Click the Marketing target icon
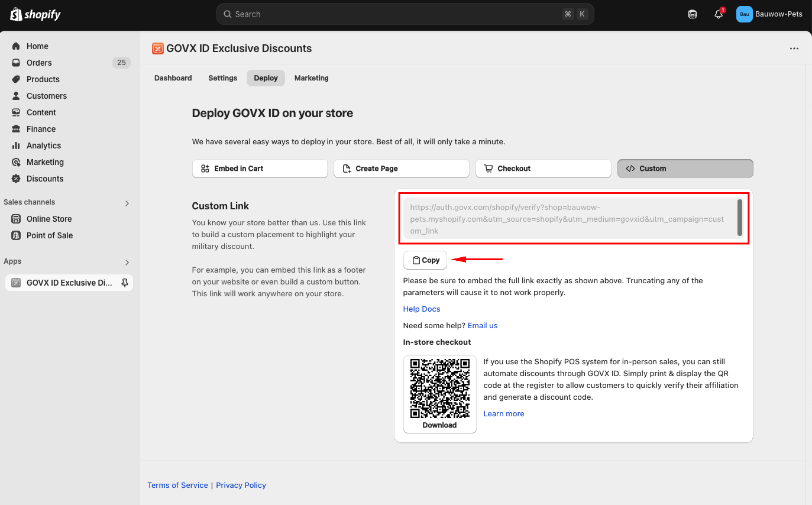Image resolution: width=812 pixels, height=505 pixels. tap(16, 162)
